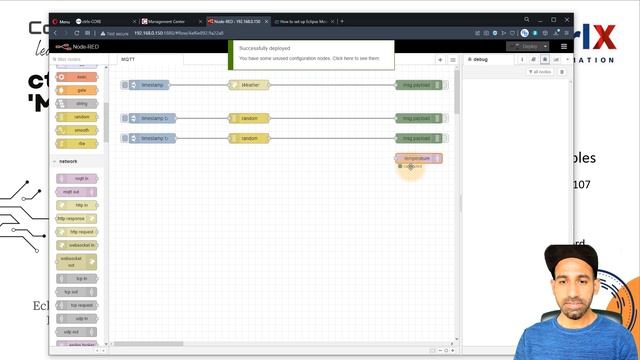
Task: Select the http request palette node
Action: 77,232
